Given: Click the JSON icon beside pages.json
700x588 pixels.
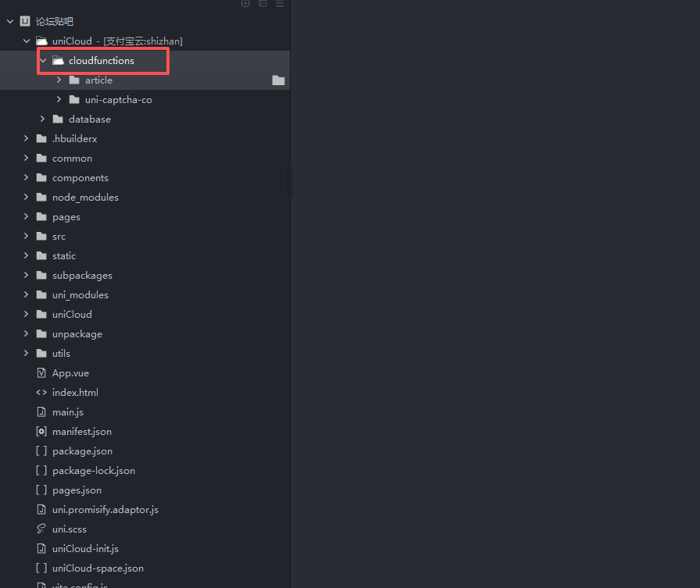Looking at the screenshot, I should (x=41, y=490).
